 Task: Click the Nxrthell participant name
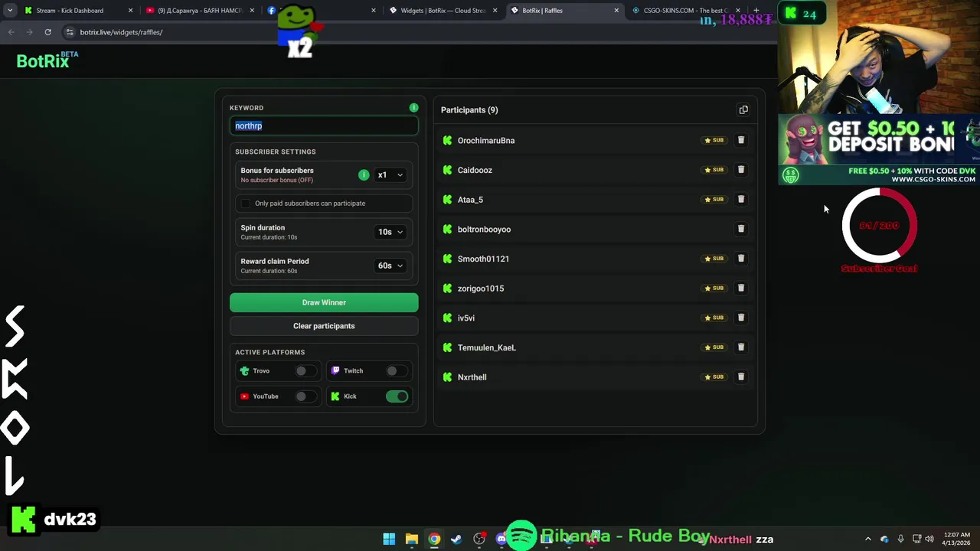pyautogui.click(x=472, y=377)
